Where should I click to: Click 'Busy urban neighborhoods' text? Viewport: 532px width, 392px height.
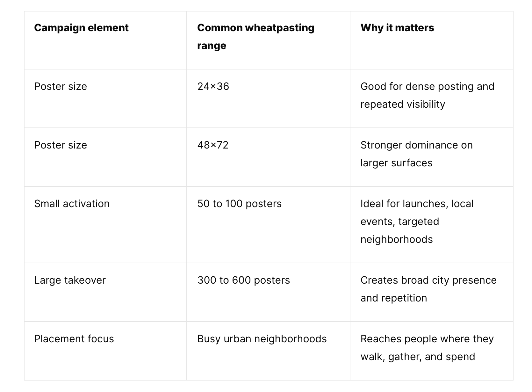[262, 339]
